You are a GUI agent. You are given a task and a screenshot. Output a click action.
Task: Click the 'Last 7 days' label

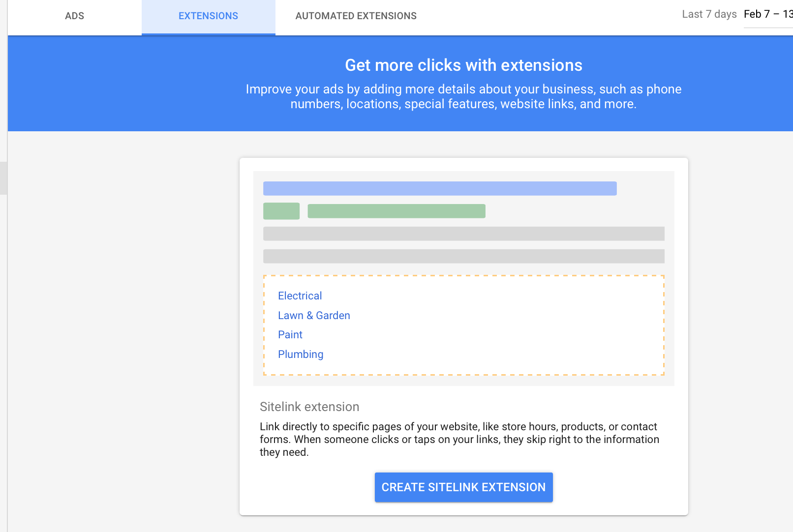click(x=709, y=14)
